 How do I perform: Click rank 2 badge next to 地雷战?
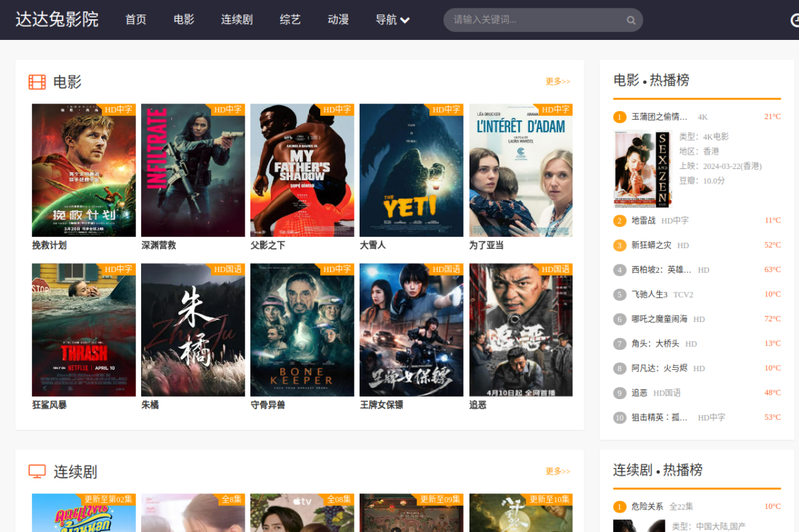[619, 221]
